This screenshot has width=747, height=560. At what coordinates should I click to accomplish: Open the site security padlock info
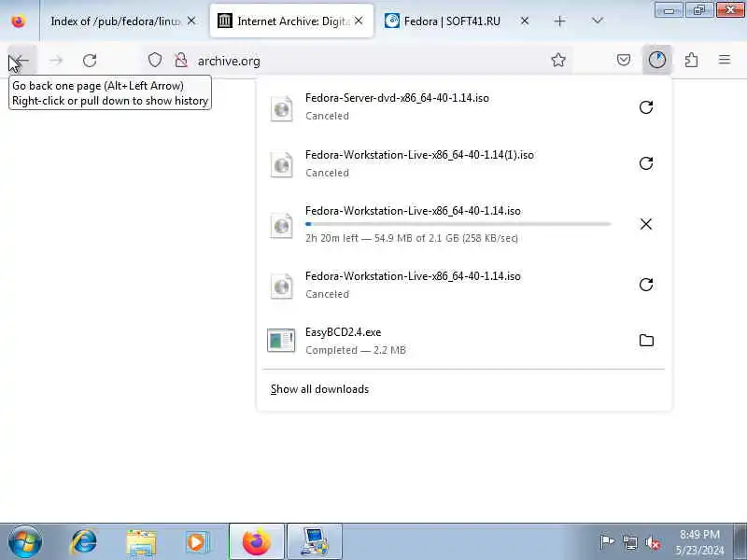pyautogui.click(x=181, y=61)
